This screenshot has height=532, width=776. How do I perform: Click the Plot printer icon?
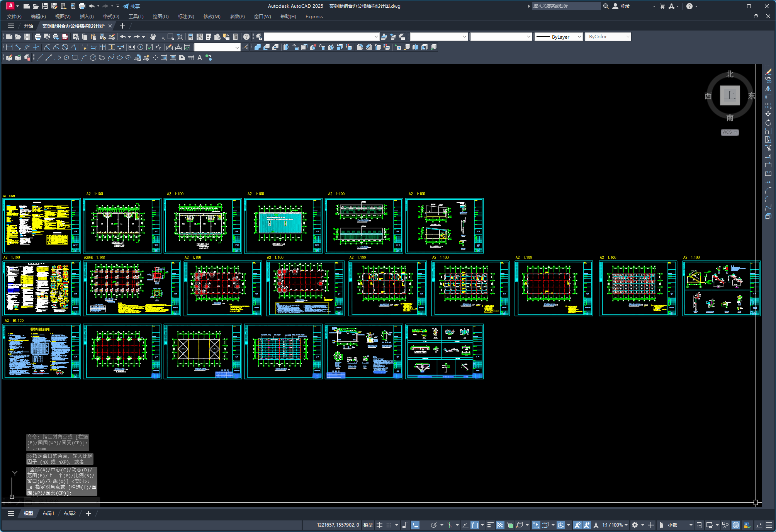(38, 37)
